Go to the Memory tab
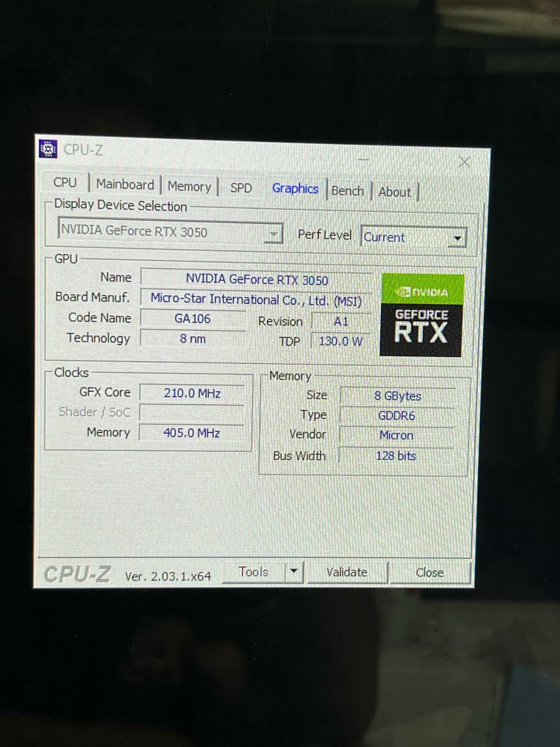This screenshot has width=560, height=747. coord(189,186)
